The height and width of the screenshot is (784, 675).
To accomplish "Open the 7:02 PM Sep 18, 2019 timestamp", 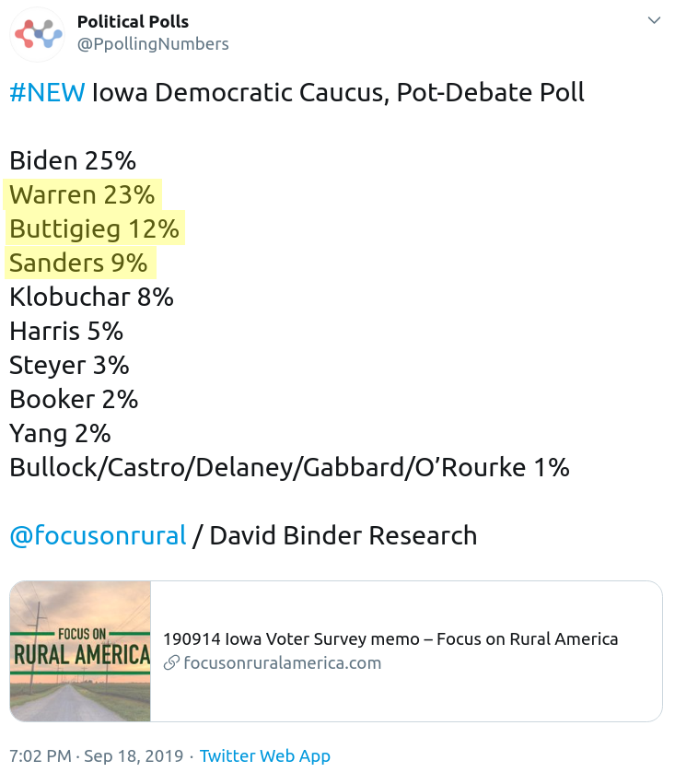I will coord(97,756).
